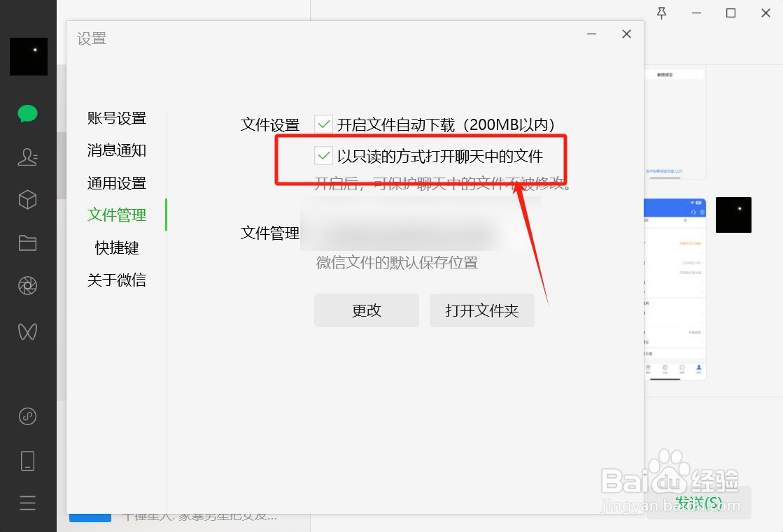Open Mini Programs panel icon
The image size is (783, 532).
click(27, 417)
